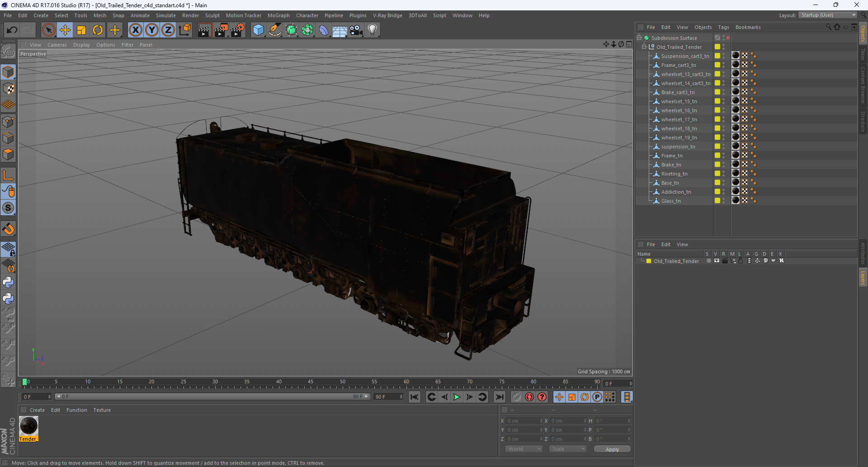Switch to the Content Browser side tab
The width and height of the screenshot is (868, 467).
pos(863,85)
